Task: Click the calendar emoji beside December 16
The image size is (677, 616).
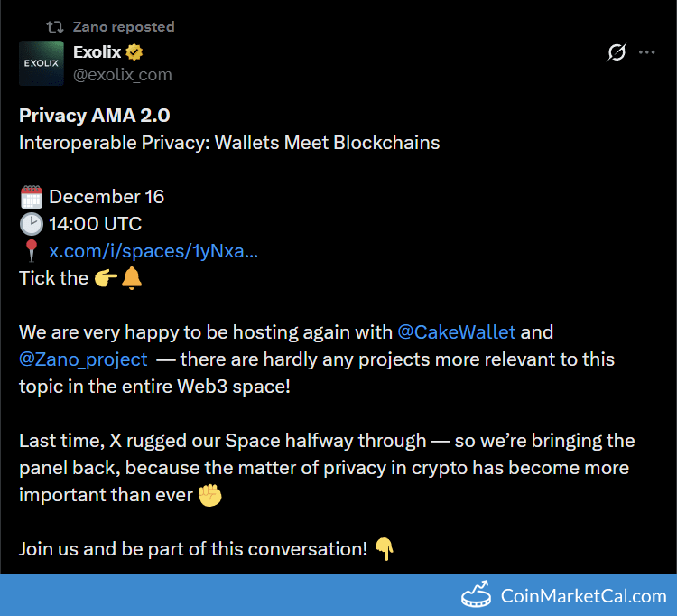Action: 31,197
